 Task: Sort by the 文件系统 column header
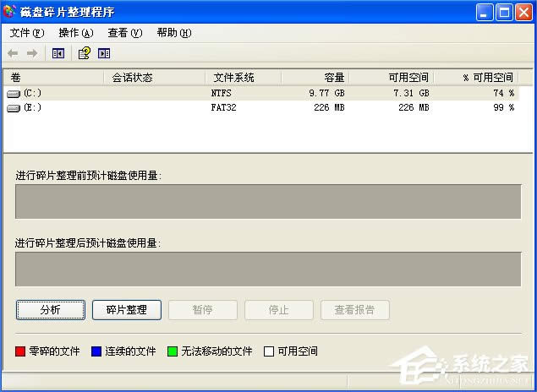(x=244, y=78)
